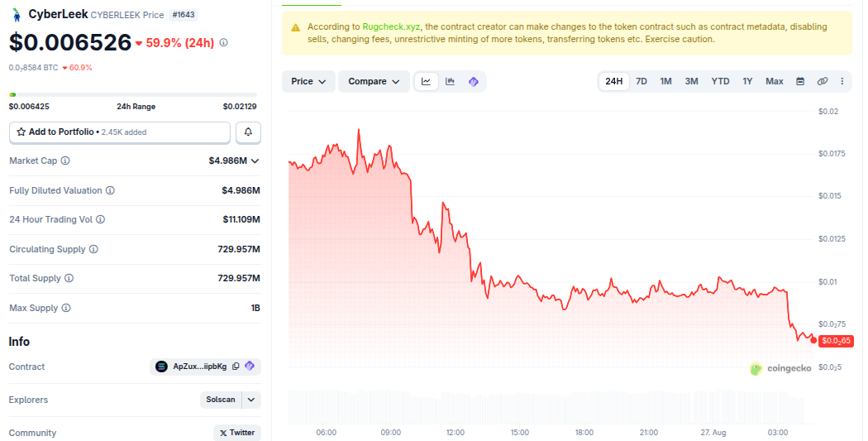Select the 7D chart range
The height and width of the screenshot is (441, 868).
pyautogui.click(x=641, y=81)
